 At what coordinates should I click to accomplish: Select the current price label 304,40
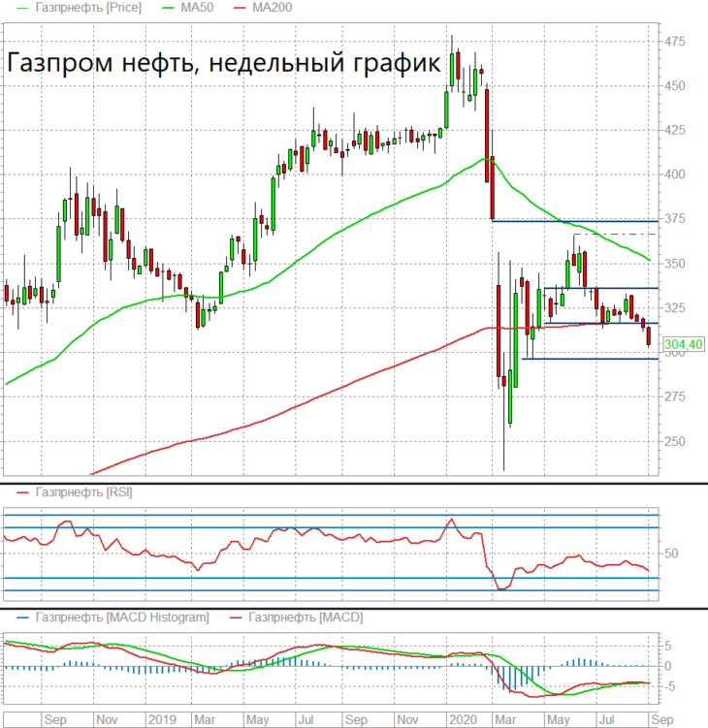point(684,344)
